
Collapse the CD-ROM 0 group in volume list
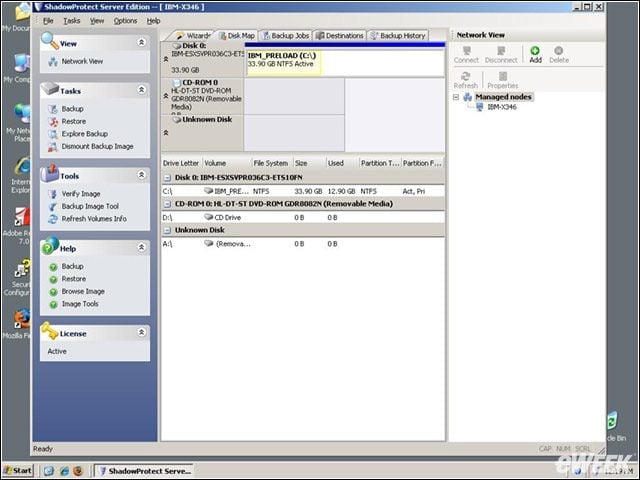167,204
